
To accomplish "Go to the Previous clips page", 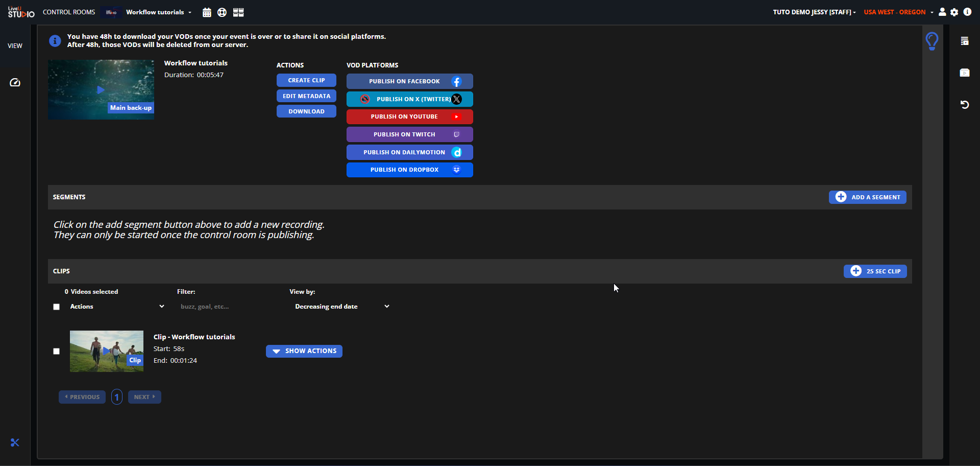I will pos(82,397).
